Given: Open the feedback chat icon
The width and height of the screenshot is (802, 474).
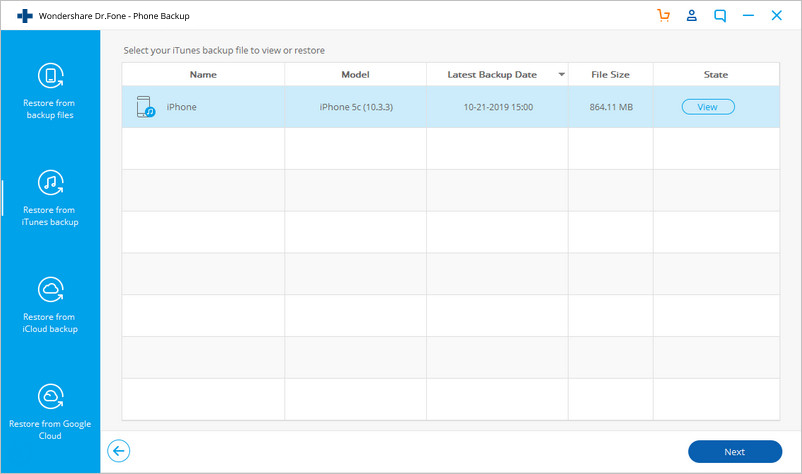Looking at the screenshot, I should point(720,16).
